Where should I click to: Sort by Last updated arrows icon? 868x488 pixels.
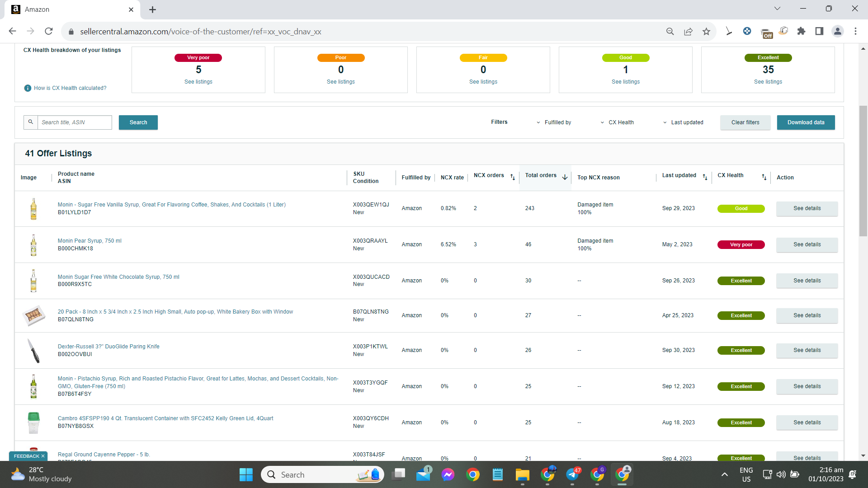click(705, 177)
